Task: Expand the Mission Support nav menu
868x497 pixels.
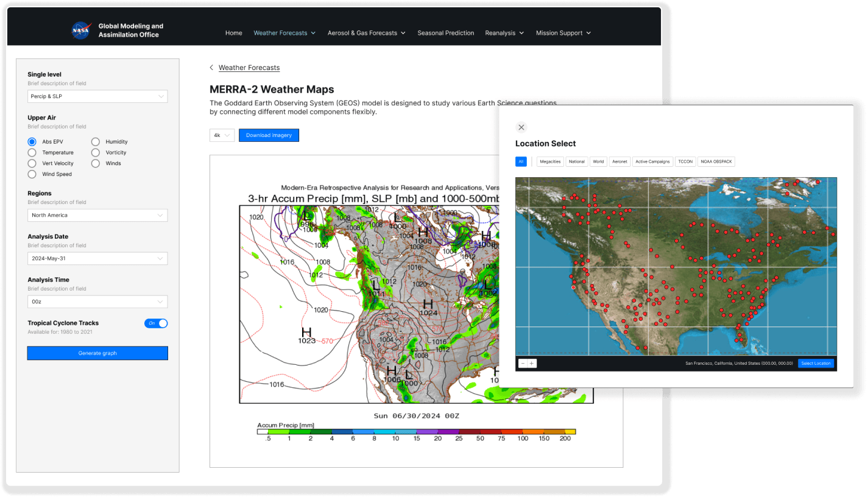Action: point(563,33)
